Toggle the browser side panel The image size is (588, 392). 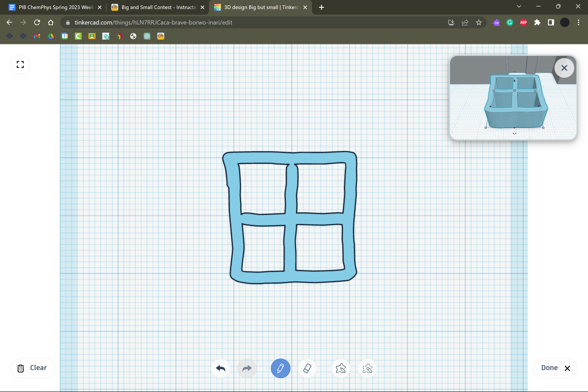click(551, 23)
